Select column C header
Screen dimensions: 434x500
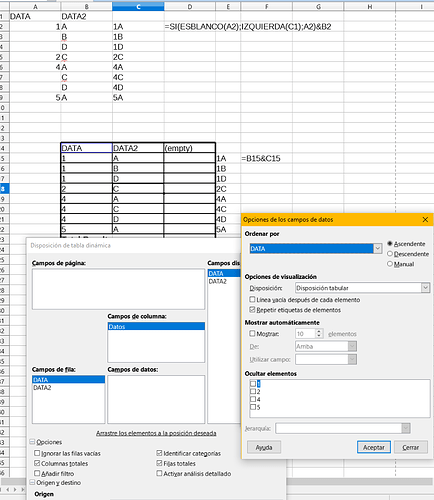tap(138, 6)
